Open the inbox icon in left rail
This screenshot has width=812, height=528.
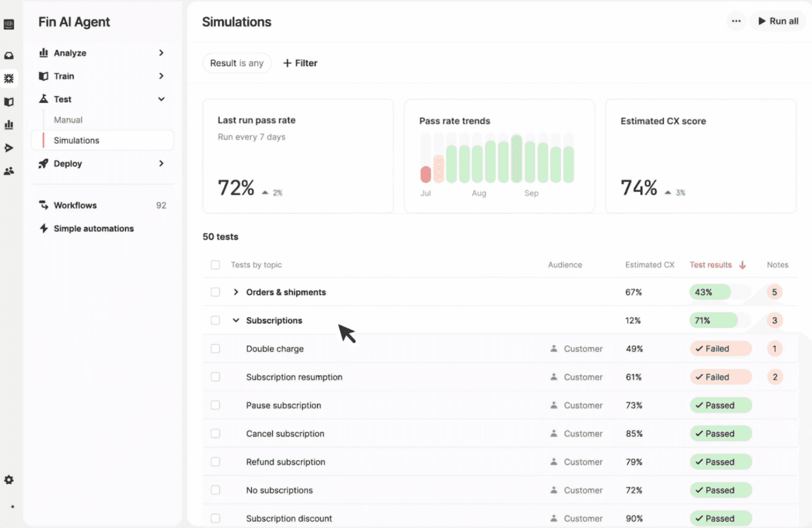click(x=9, y=56)
